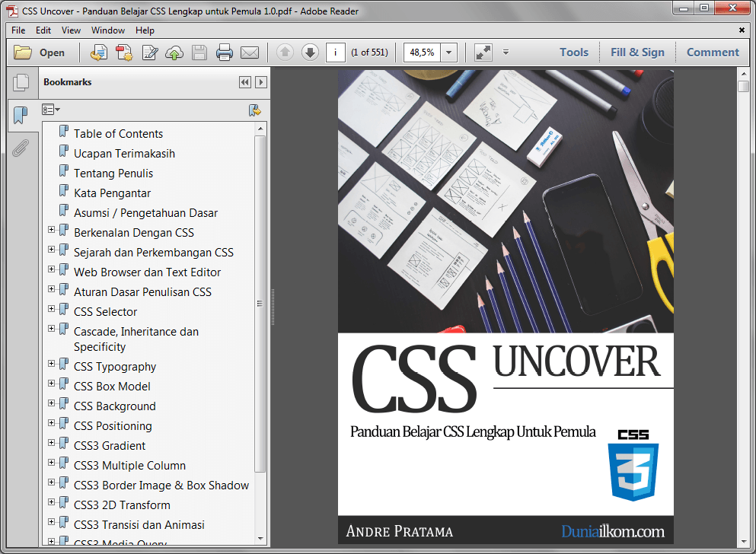Image resolution: width=756 pixels, height=554 pixels.
Task: Expand the CSS Selector bookmark
Action: point(51,308)
